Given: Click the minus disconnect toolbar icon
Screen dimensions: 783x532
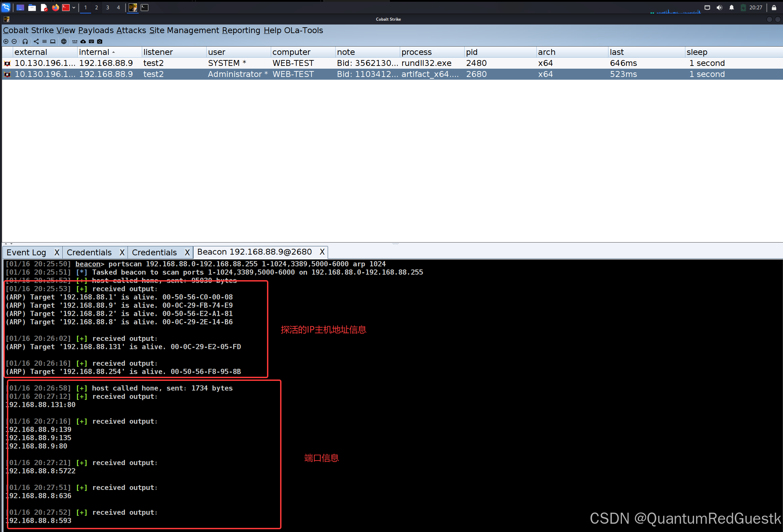Looking at the screenshot, I should [14, 41].
